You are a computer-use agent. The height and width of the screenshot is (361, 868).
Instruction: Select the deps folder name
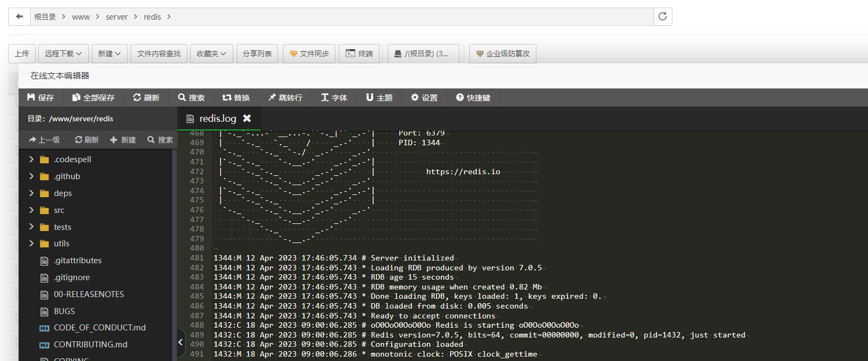63,193
